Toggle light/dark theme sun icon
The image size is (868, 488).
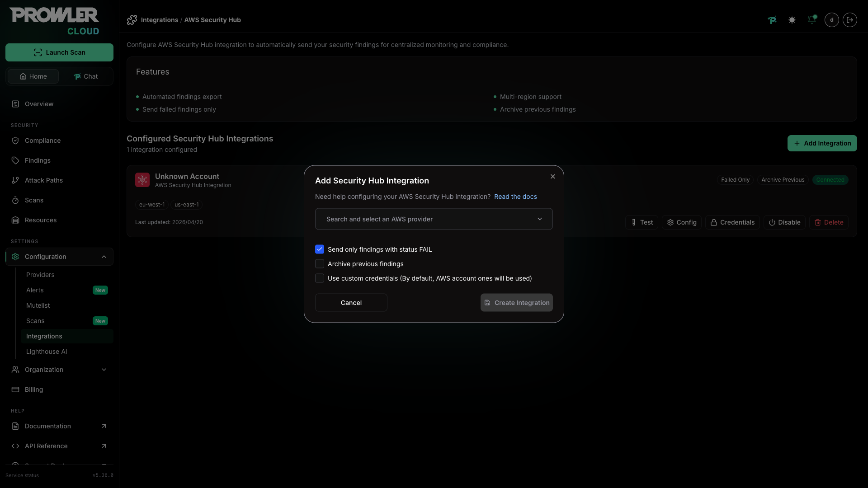coord(792,20)
